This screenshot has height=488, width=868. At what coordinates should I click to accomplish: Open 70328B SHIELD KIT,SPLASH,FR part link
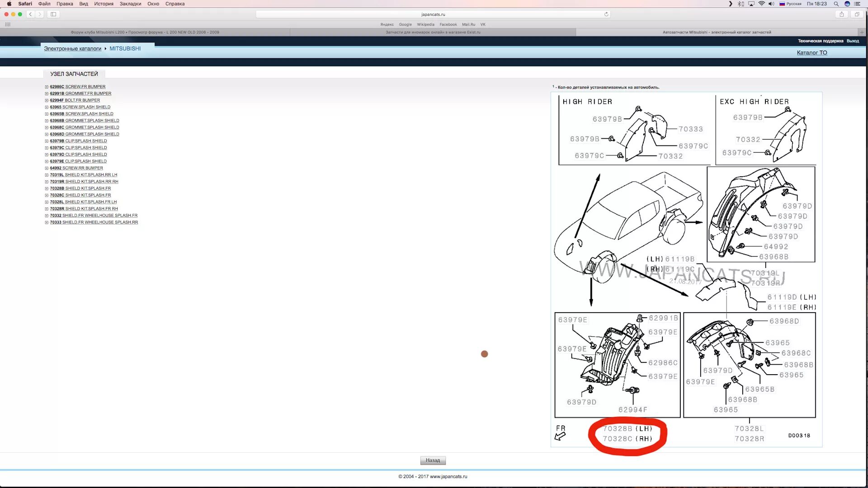[80, 188]
